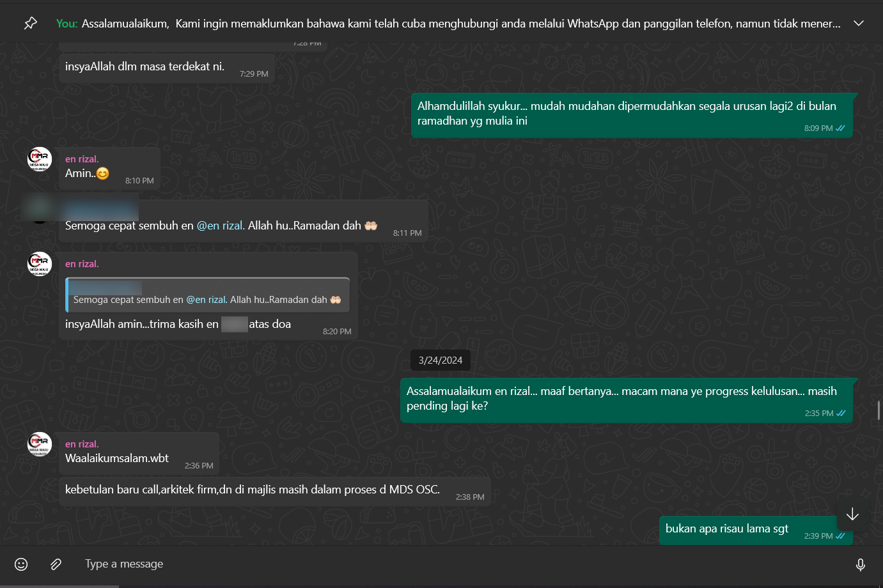
Task: Expand the pinned message chevron
Action: click(859, 24)
